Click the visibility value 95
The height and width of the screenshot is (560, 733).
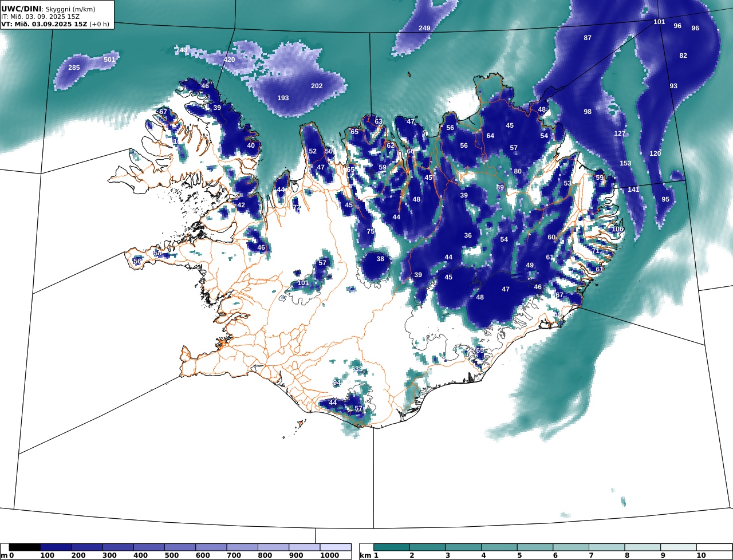665,199
